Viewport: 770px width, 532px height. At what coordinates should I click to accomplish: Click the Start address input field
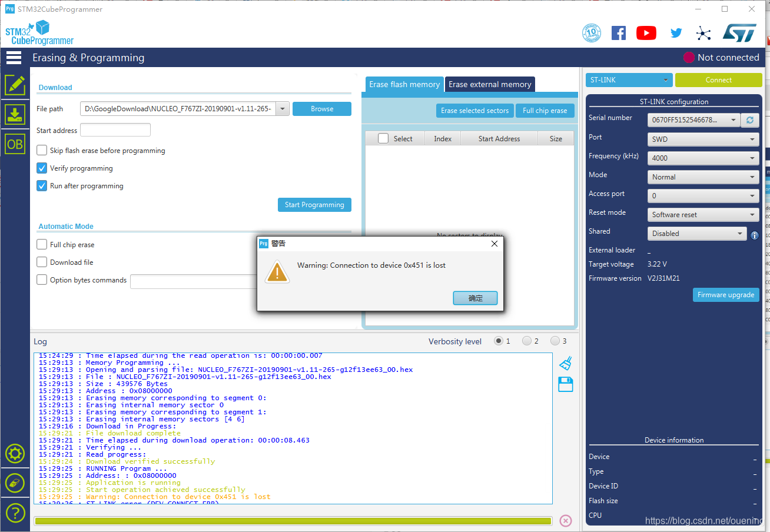(115, 130)
